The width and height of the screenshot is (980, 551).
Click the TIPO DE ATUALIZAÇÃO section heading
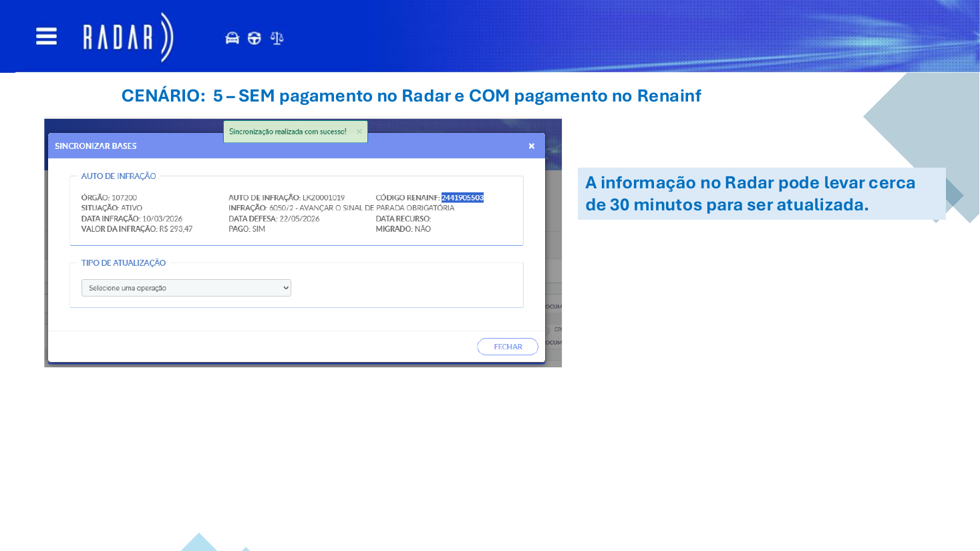point(124,263)
